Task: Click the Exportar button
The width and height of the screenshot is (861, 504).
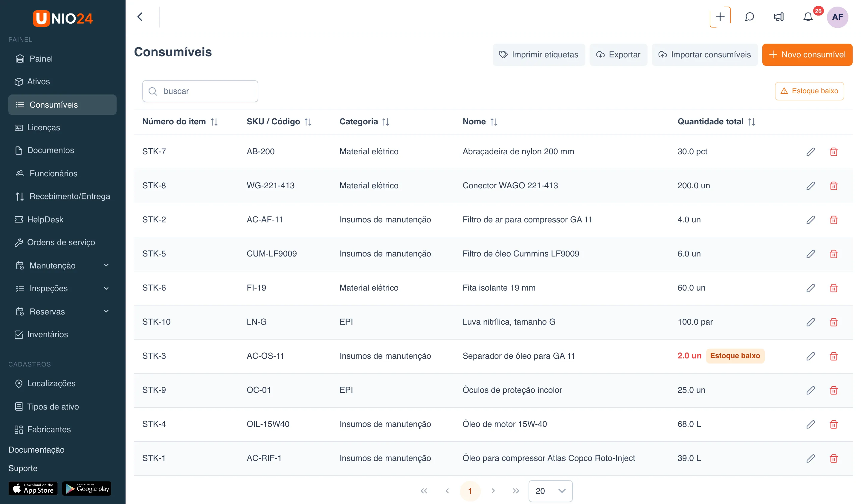Action: click(x=618, y=54)
